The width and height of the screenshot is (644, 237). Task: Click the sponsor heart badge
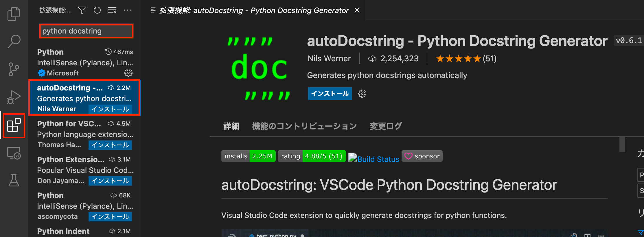(x=422, y=156)
